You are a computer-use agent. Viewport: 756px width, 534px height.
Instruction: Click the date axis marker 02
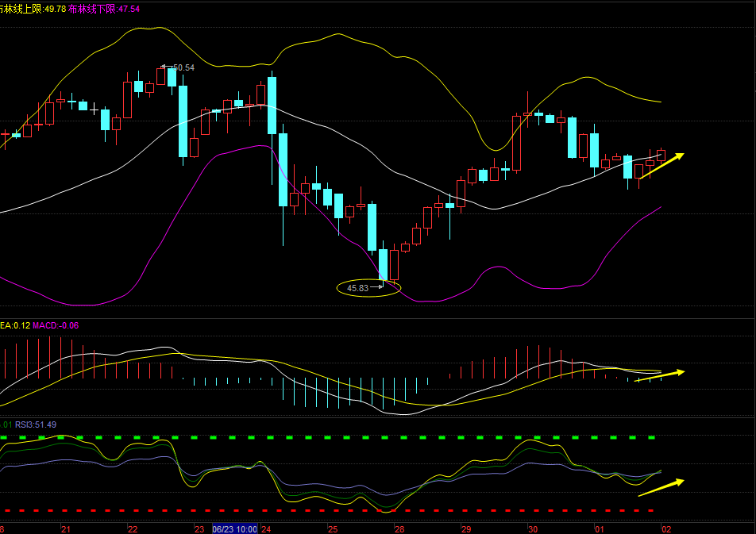click(x=666, y=529)
